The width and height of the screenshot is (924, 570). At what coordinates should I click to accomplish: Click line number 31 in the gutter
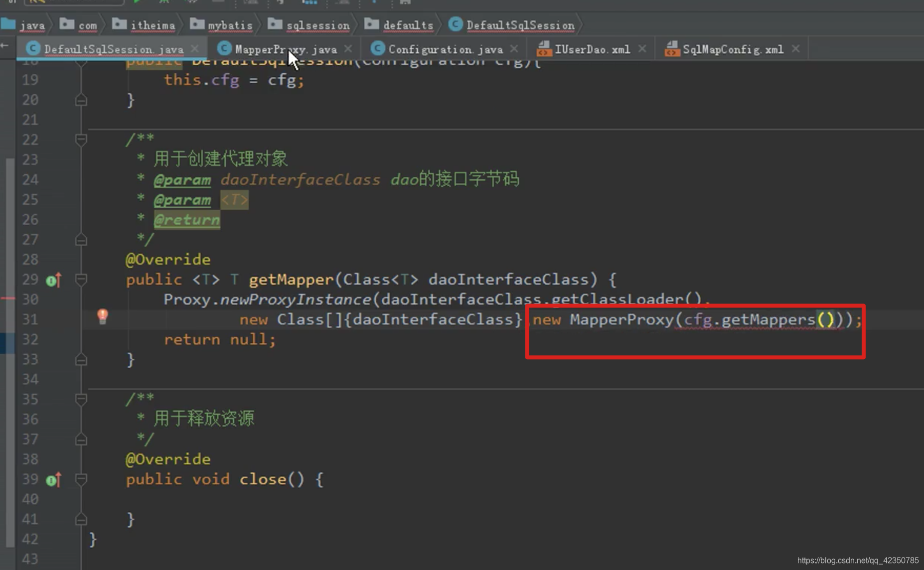point(30,319)
